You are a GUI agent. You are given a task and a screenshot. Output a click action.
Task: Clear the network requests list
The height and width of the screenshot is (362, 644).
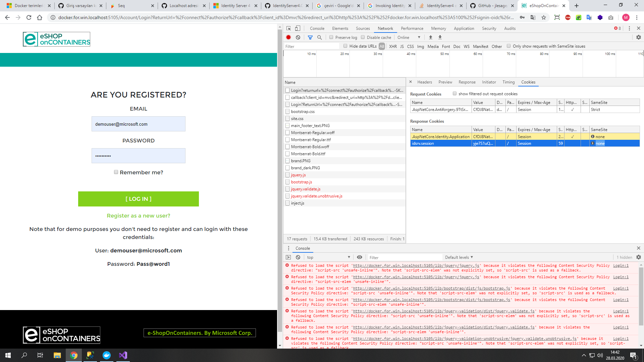tap(298, 37)
